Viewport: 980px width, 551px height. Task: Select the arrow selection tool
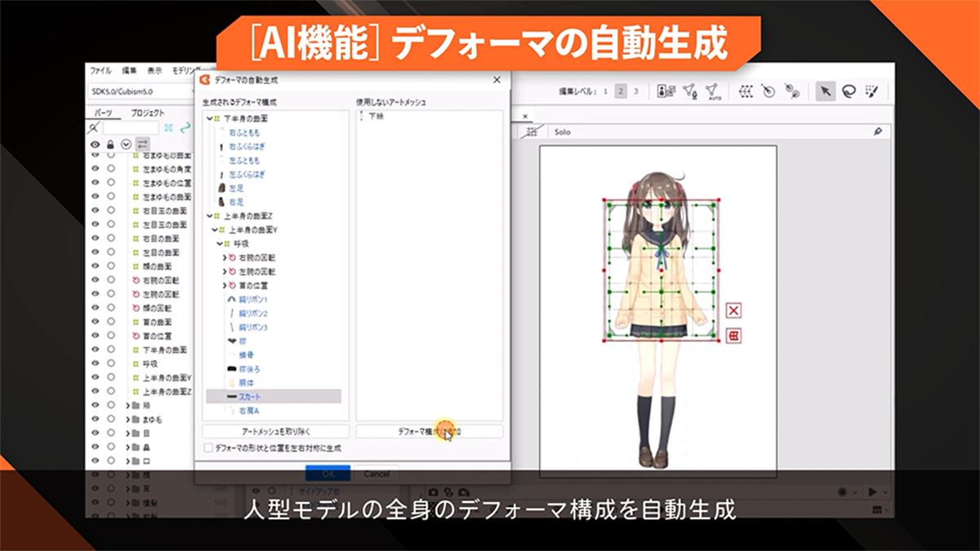point(826,91)
